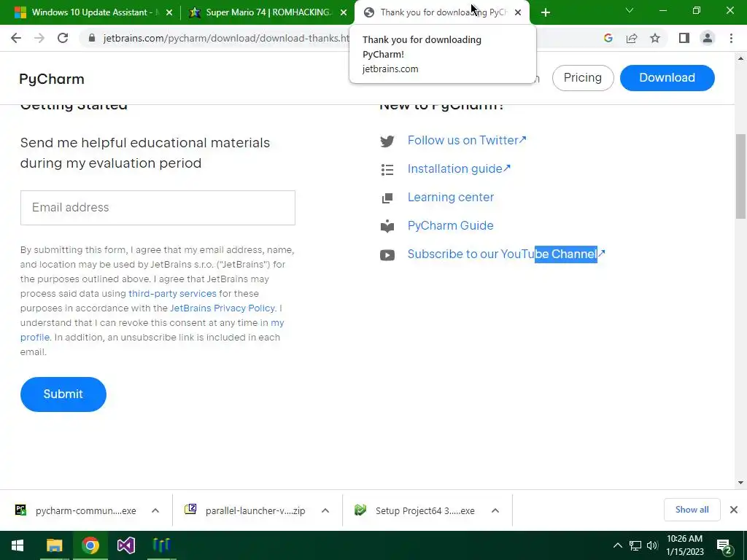Open Follow us on Twitter link
Viewport: 747px width, 560px height.
pos(467,140)
